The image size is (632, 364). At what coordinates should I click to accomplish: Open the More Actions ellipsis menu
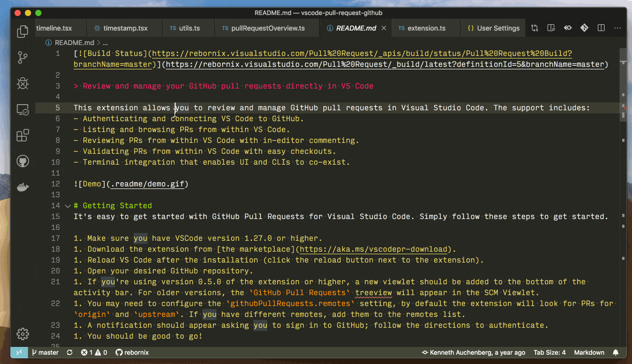(617, 28)
